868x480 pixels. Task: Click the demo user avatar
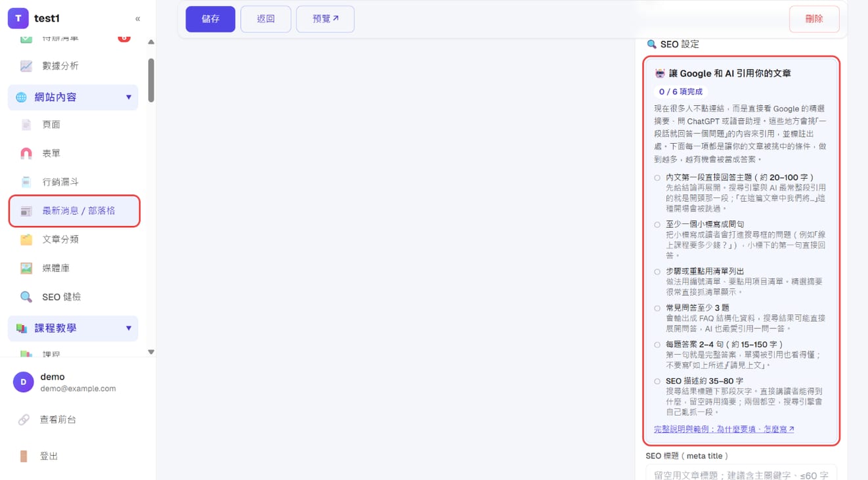pyautogui.click(x=24, y=382)
